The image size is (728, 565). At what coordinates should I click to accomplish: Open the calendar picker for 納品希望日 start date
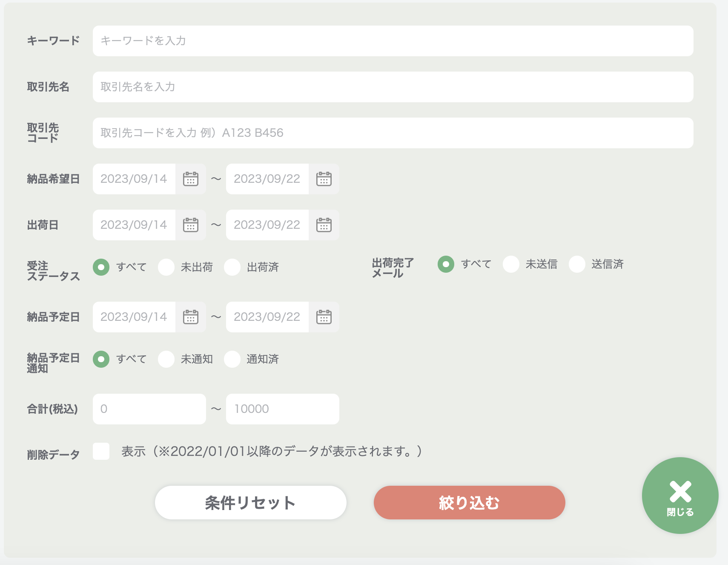click(191, 179)
